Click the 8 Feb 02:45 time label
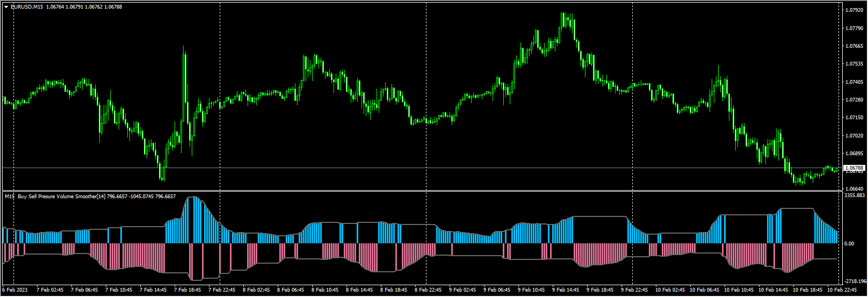The image size is (868, 297). tap(256, 290)
